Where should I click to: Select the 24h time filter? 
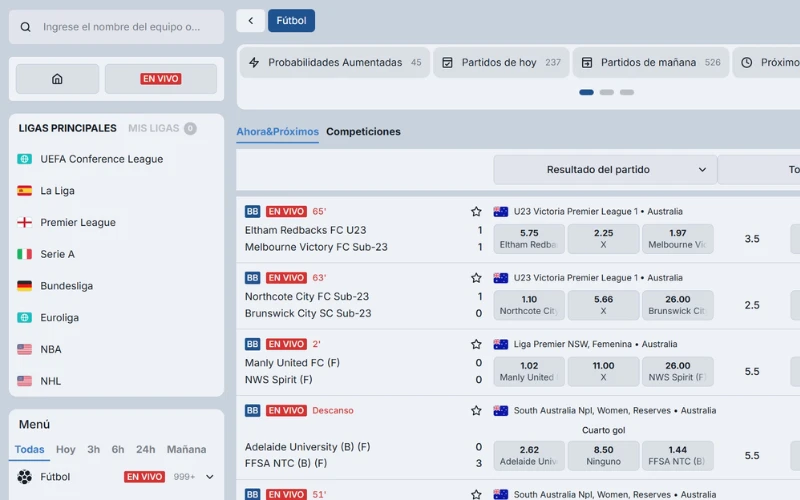tap(145, 449)
